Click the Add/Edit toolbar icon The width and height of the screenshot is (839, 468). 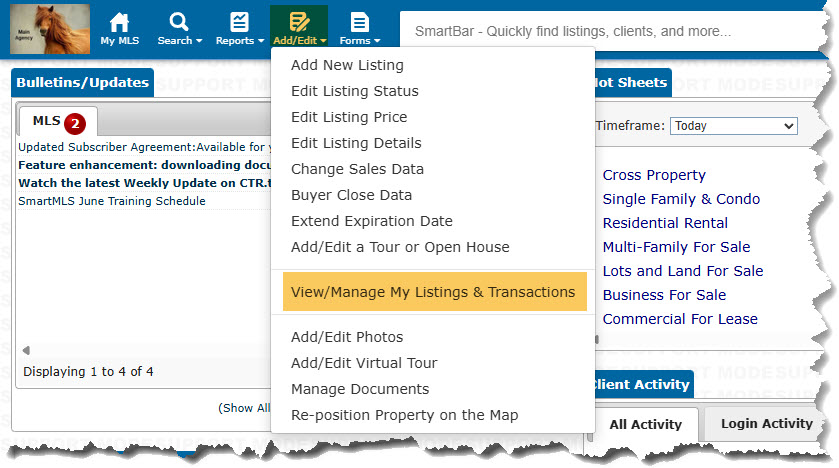[299, 28]
